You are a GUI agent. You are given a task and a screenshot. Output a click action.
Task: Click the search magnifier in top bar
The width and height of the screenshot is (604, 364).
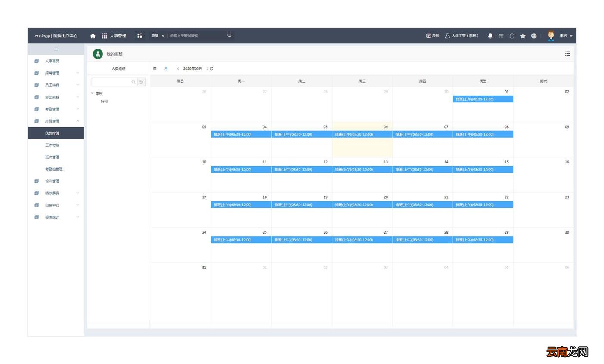click(229, 36)
